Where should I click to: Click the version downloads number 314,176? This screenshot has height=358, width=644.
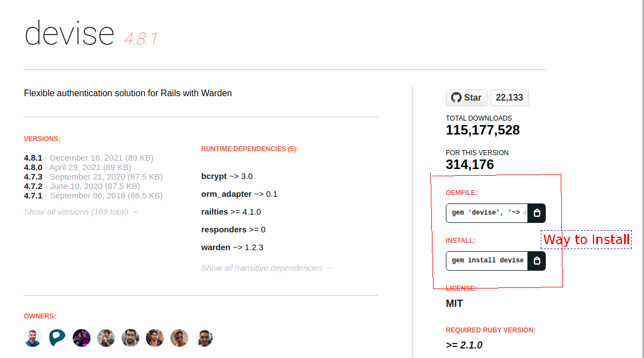(x=470, y=165)
